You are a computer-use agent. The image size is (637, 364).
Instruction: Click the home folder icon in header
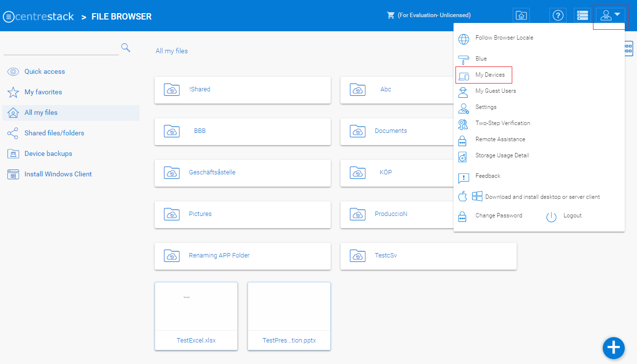522,16
